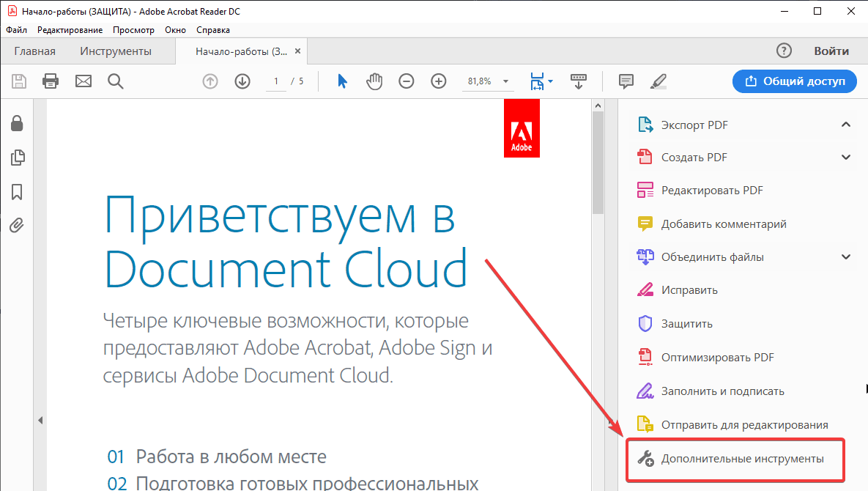Select the Highlight text marker tool
This screenshot has height=491, width=868.
pyautogui.click(x=658, y=81)
